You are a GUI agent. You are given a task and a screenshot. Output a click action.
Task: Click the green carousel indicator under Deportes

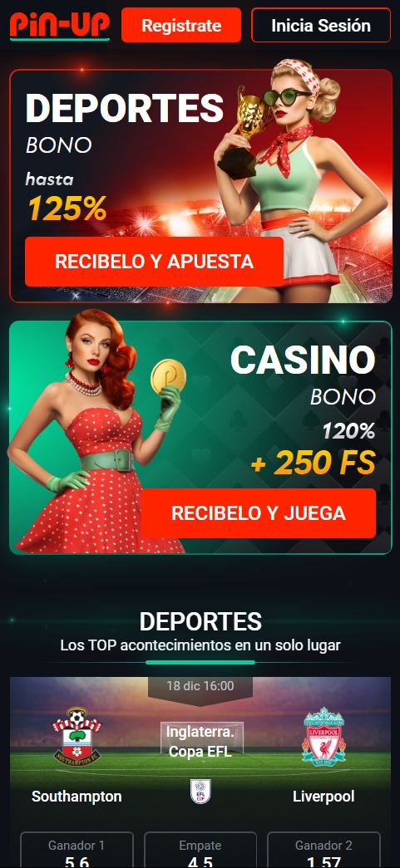coord(200,662)
